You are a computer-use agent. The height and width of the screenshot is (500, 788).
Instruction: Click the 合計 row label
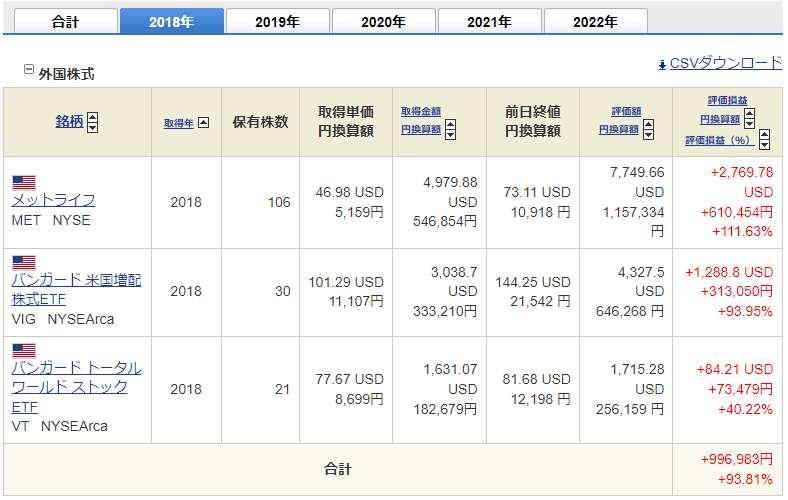338,469
